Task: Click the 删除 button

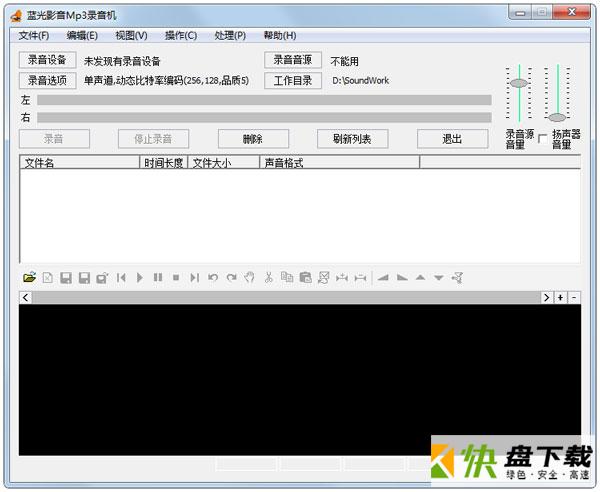Action: point(253,139)
